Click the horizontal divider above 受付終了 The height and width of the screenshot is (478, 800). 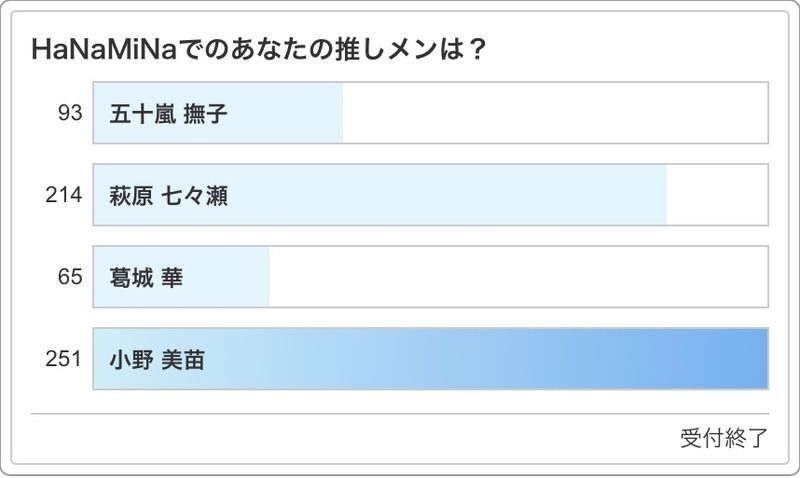click(x=400, y=414)
